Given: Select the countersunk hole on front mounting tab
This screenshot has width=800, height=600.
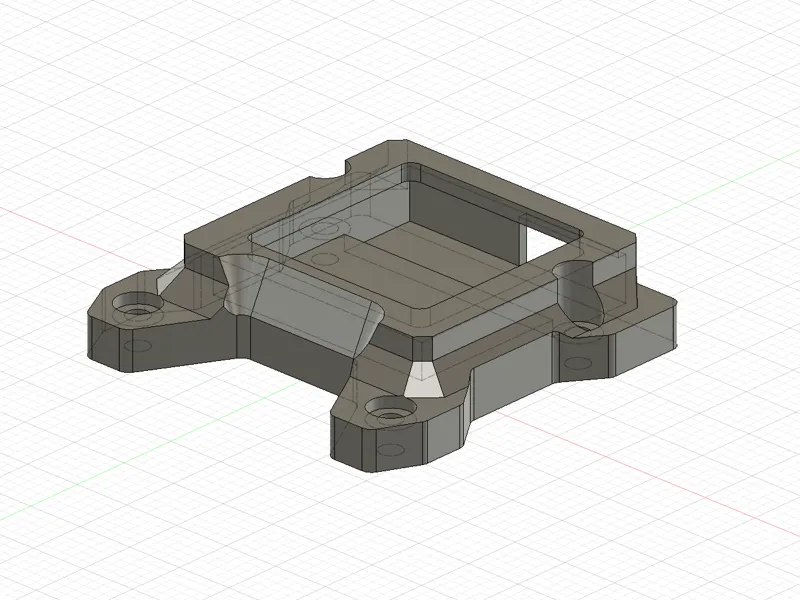Looking at the screenshot, I should pyautogui.click(x=390, y=410).
